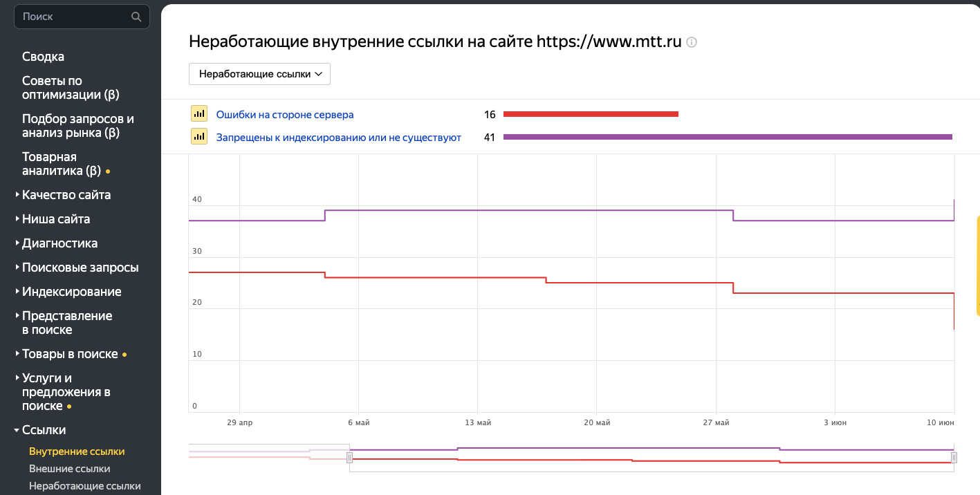Screen dimensions: 980x495
Task: Select Внутренние ссылки in sidebar
Action: coord(77,451)
